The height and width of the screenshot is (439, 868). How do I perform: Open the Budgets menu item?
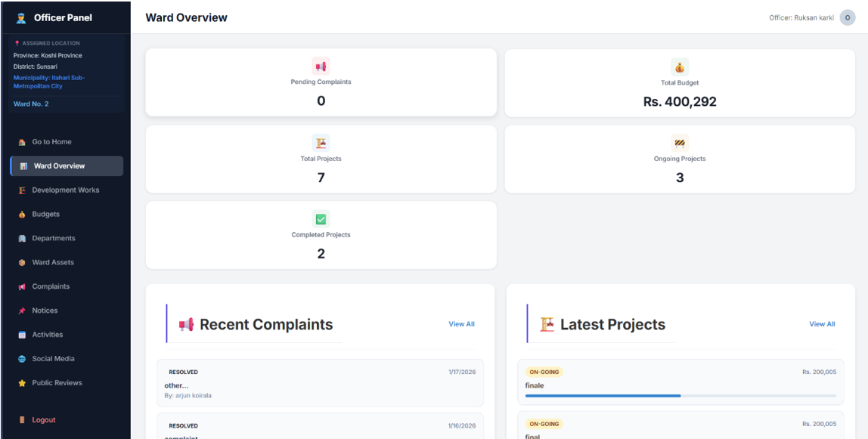(x=67, y=215)
